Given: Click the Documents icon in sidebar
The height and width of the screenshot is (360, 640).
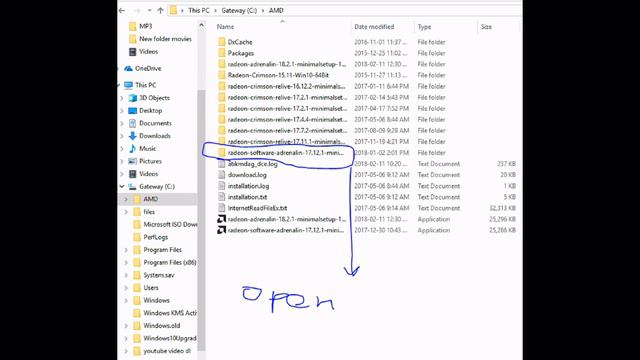Looking at the screenshot, I should pos(133,123).
